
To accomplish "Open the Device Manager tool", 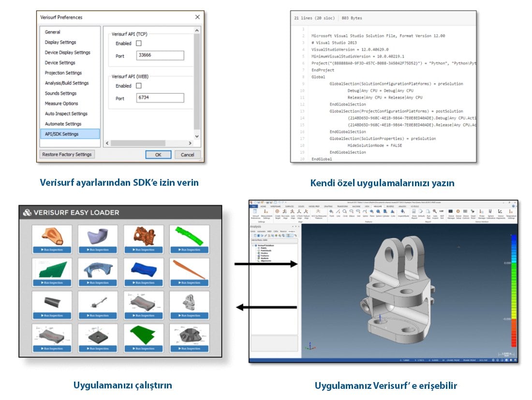I will pos(451,213).
